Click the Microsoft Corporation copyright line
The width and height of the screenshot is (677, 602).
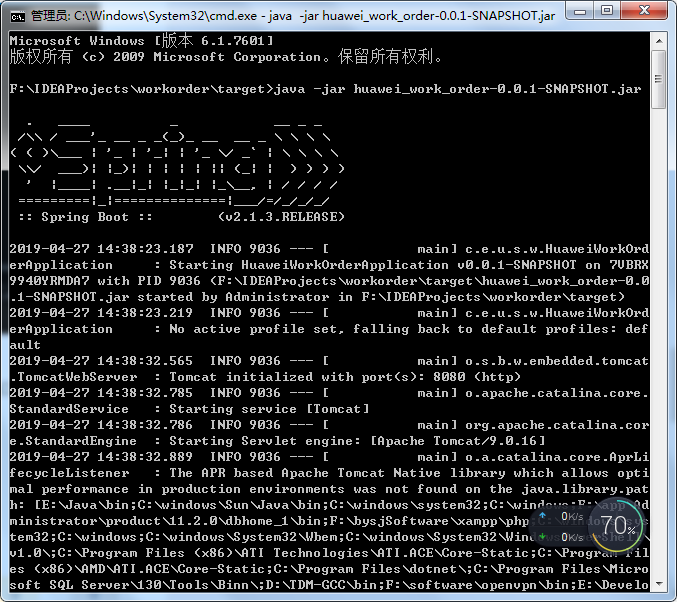click(x=226, y=57)
